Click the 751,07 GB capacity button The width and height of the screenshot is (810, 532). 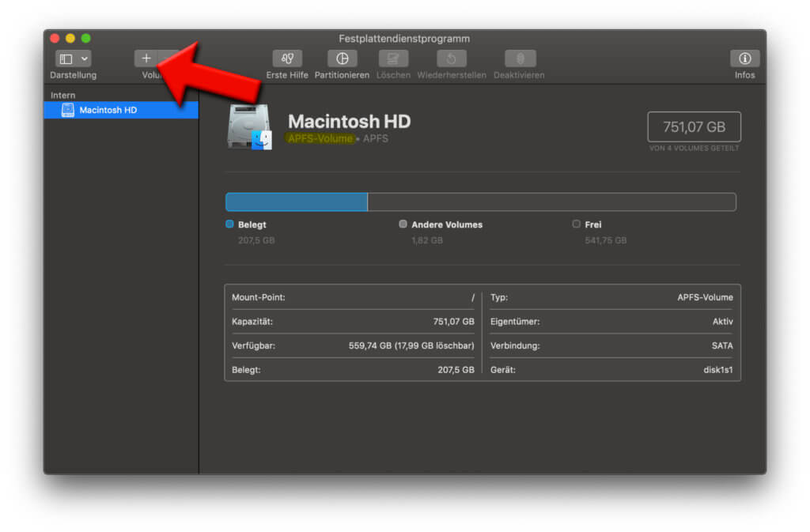(x=694, y=126)
